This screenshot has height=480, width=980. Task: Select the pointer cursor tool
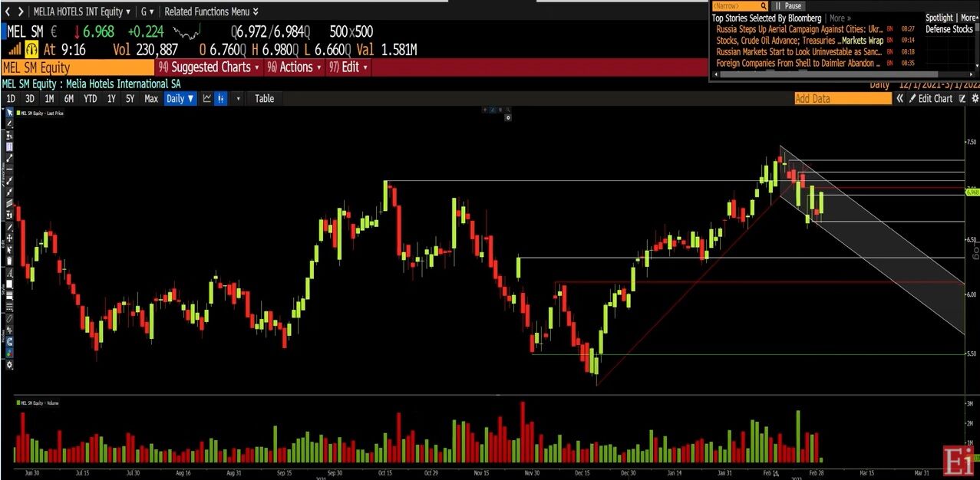9,112
